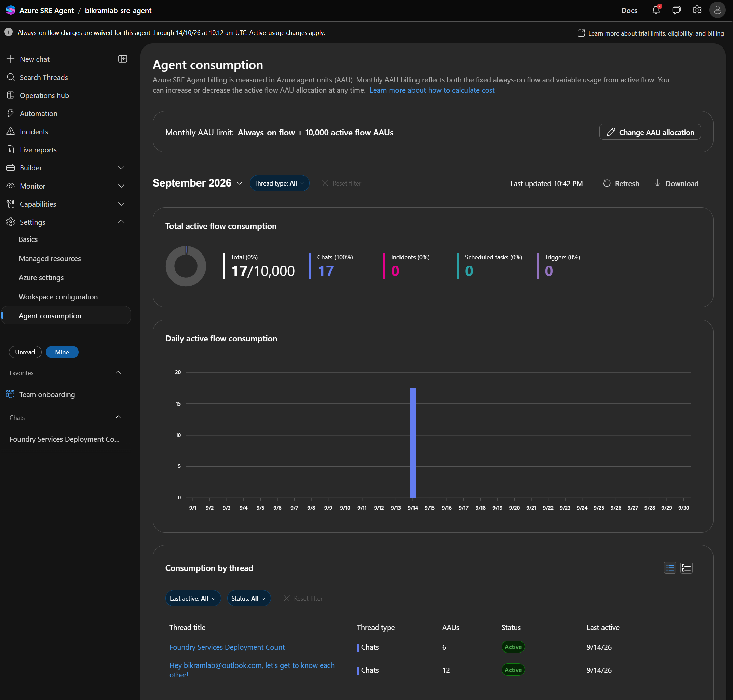
Task: Switch to compact list view icon
Action: click(x=670, y=567)
